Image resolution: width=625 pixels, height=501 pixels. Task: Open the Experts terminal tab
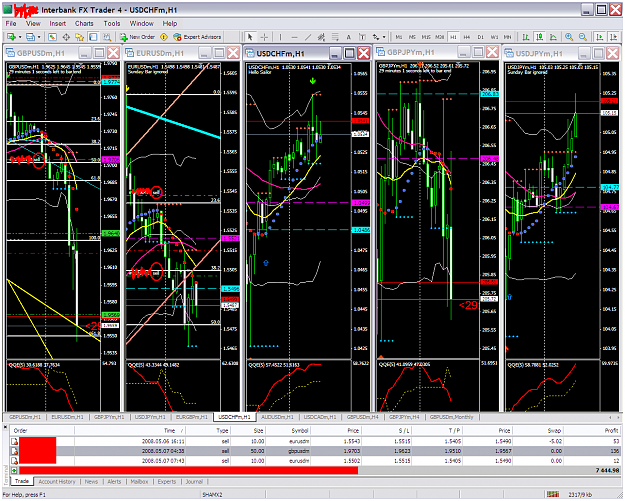click(167, 481)
